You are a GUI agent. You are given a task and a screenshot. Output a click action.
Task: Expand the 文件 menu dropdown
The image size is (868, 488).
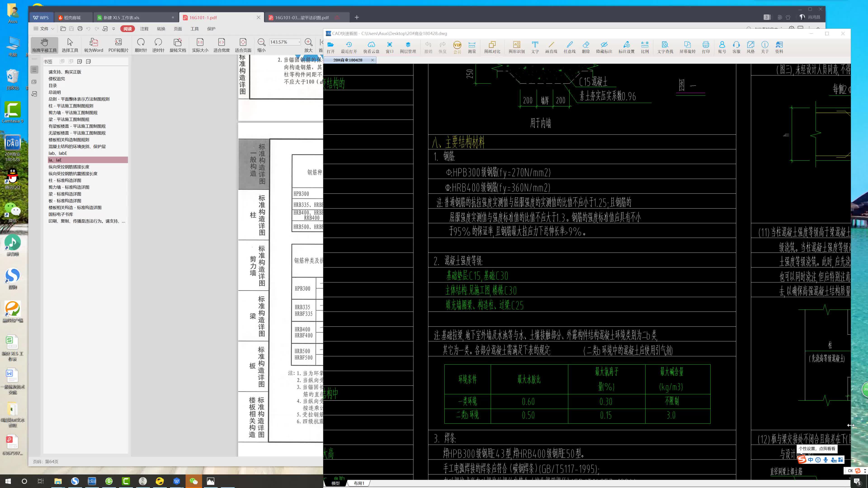(x=44, y=29)
